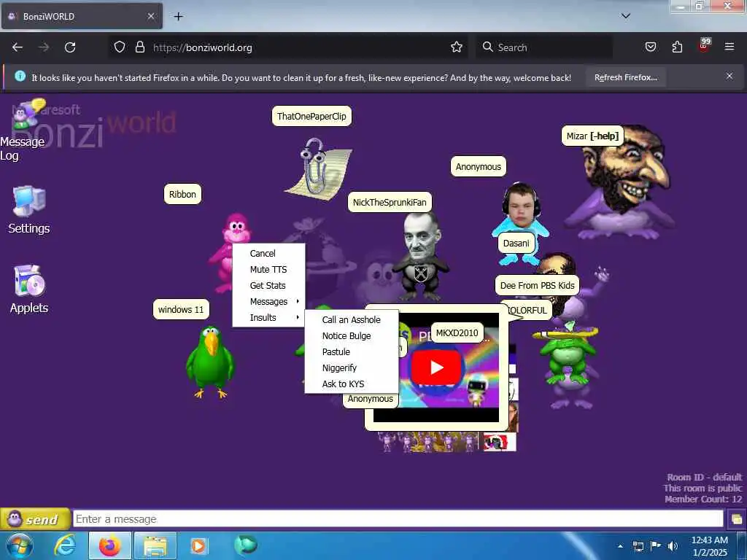Select Mute TTS in context menu

(268, 270)
